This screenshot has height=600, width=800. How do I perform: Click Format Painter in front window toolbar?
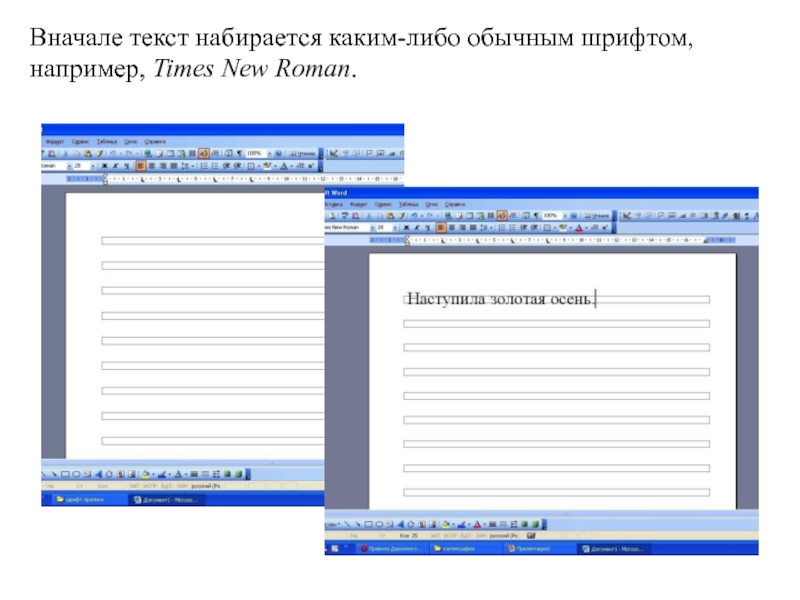pos(401,216)
